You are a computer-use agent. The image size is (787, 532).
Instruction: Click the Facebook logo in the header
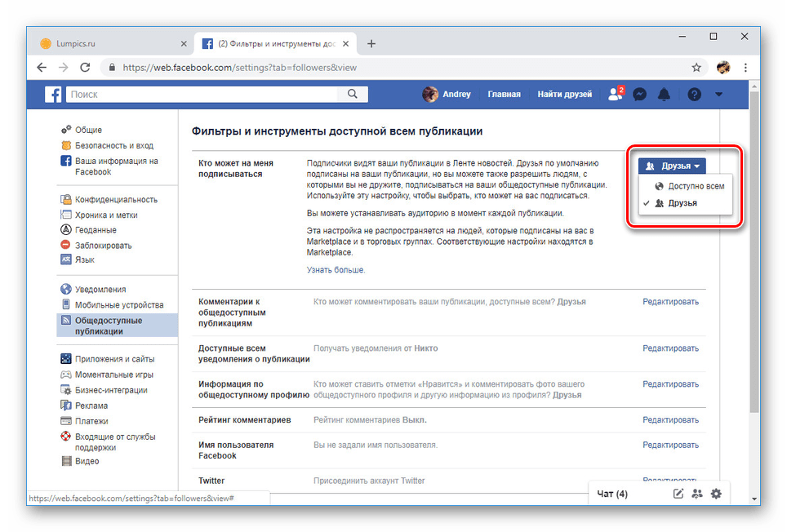point(52,94)
